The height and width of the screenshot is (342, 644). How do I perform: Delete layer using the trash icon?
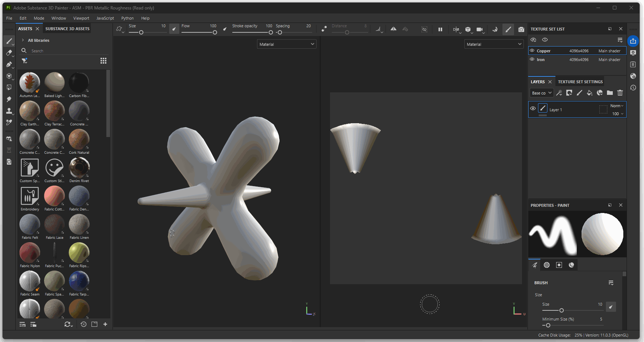click(x=620, y=93)
